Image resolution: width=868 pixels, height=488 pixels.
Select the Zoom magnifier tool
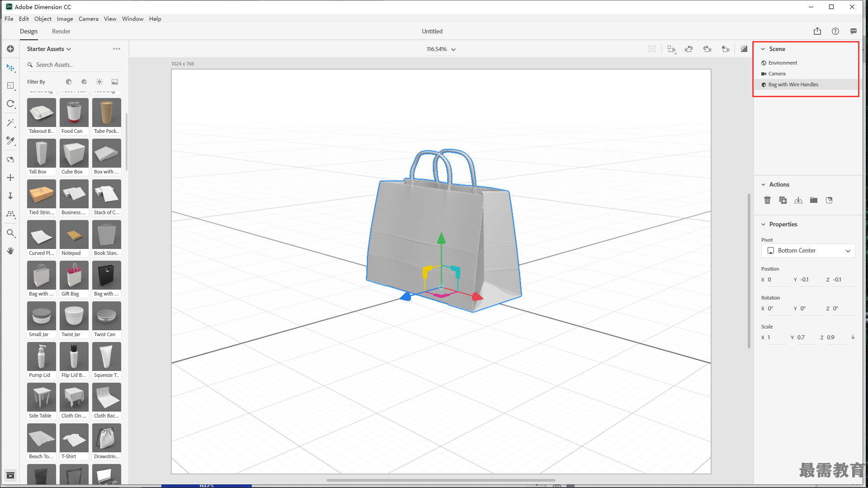coord(10,233)
